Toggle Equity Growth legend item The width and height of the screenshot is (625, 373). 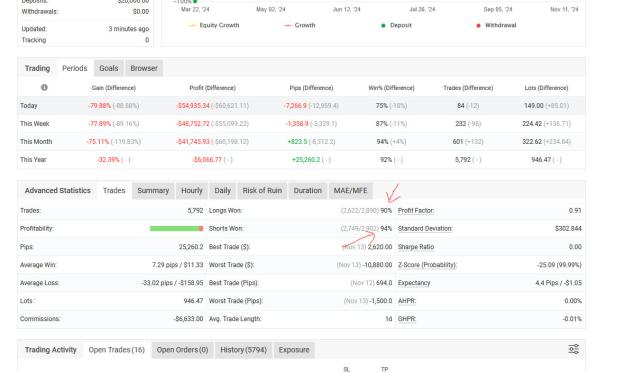click(x=214, y=25)
